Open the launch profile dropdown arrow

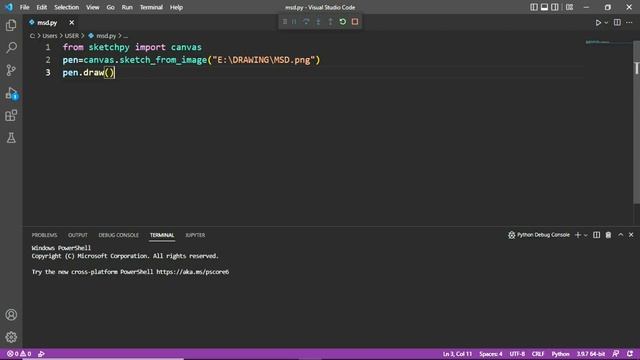[x=586, y=235]
